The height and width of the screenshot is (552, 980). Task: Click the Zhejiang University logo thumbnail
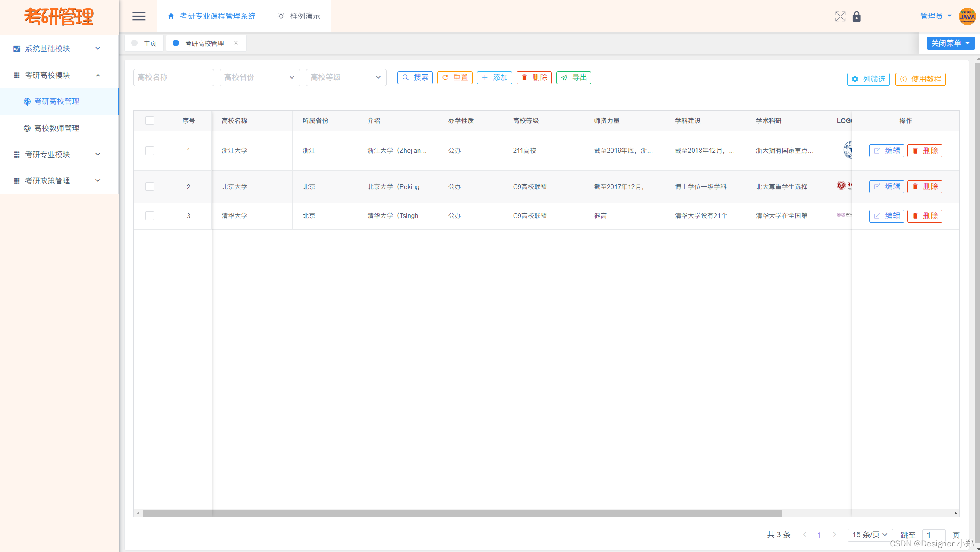(848, 150)
